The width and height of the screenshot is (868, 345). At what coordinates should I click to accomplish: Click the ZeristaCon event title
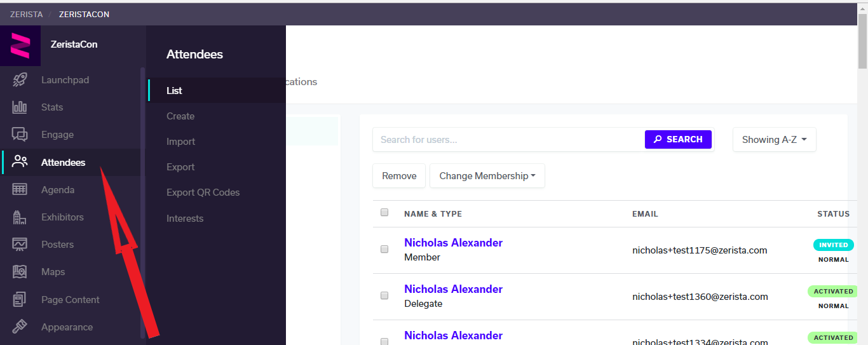point(74,44)
